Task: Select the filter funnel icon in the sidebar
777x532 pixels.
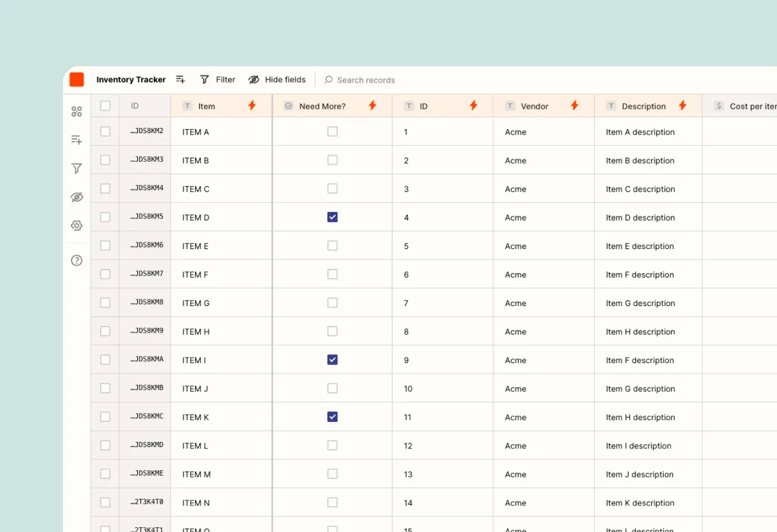Action: 76,168
